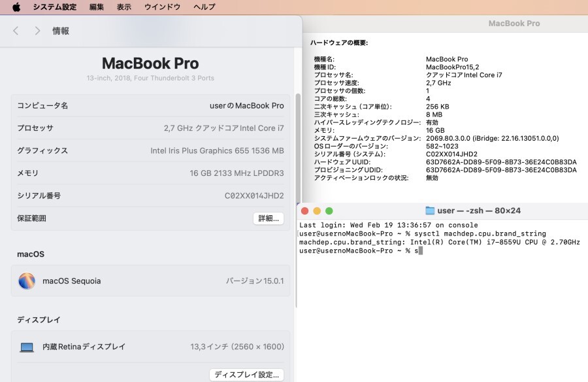588x382 pixels.
Task: Open the 表示 menu
Action: 124,7
